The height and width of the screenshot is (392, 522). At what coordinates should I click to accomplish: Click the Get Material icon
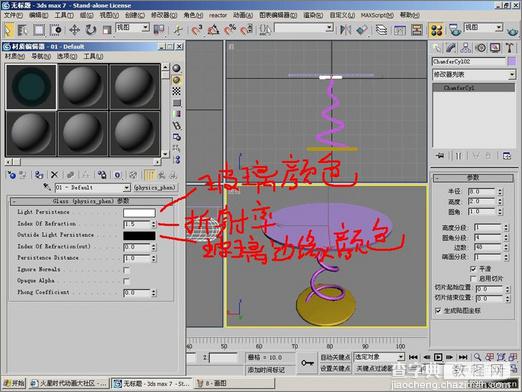pyautogui.click(x=12, y=175)
